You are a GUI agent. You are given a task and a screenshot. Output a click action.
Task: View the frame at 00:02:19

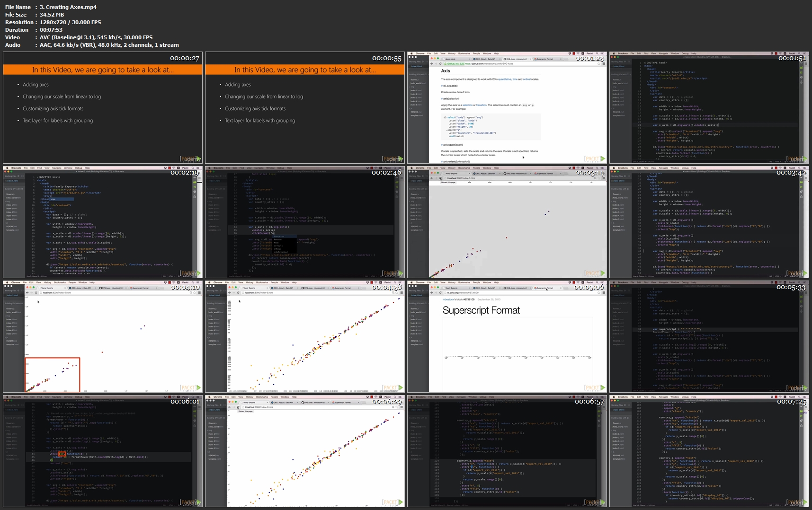pos(103,222)
